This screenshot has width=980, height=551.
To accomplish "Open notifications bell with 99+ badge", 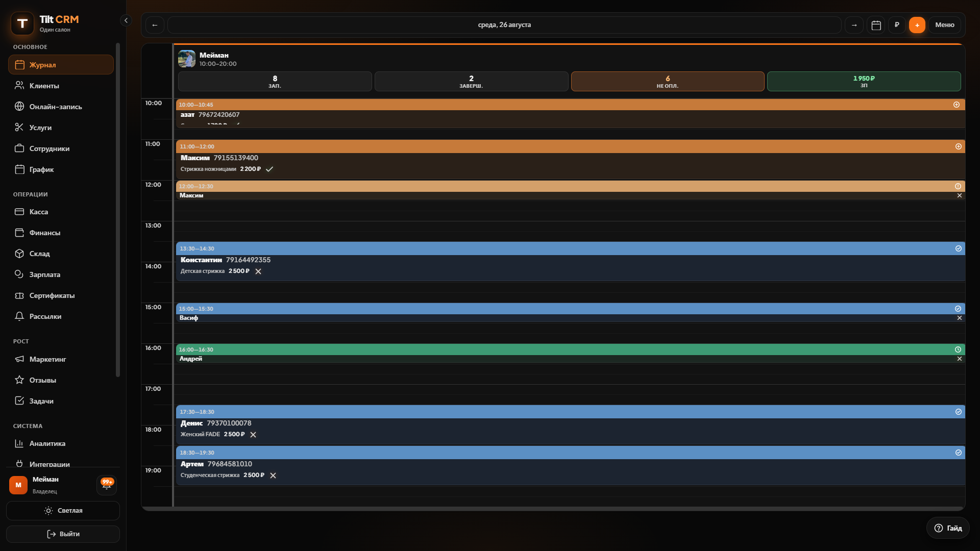I will pos(107,485).
